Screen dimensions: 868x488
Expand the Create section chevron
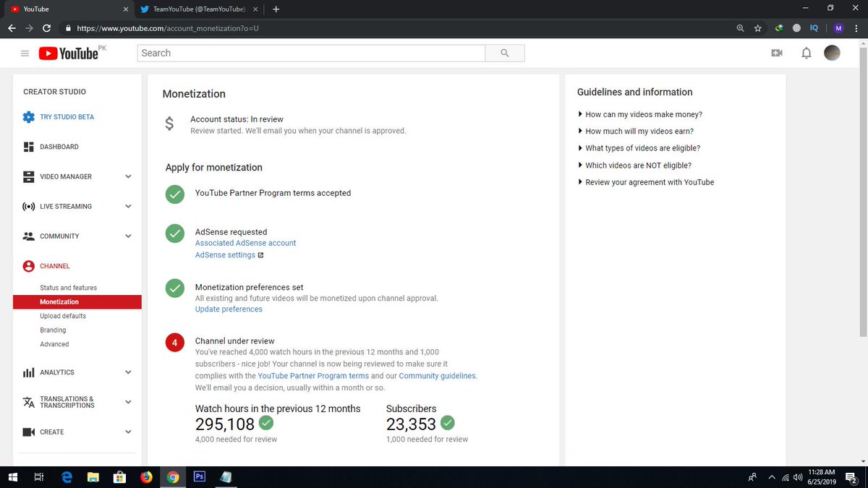tap(128, 432)
